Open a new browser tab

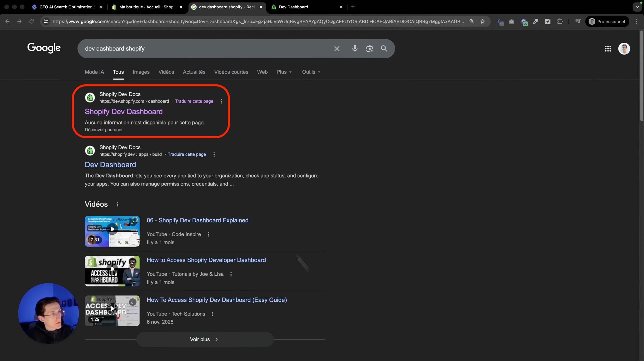click(353, 7)
